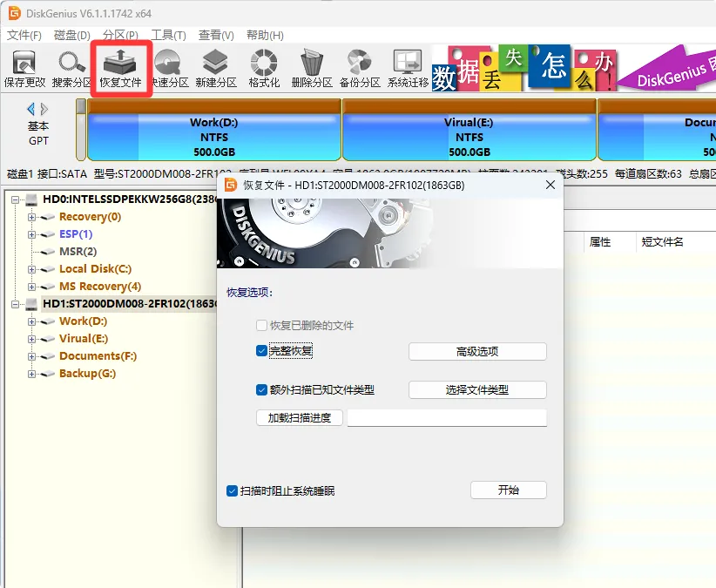This screenshot has height=588, width=716.
Task: Choose the 格式化 format toolbar icon
Action: [264, 69]
